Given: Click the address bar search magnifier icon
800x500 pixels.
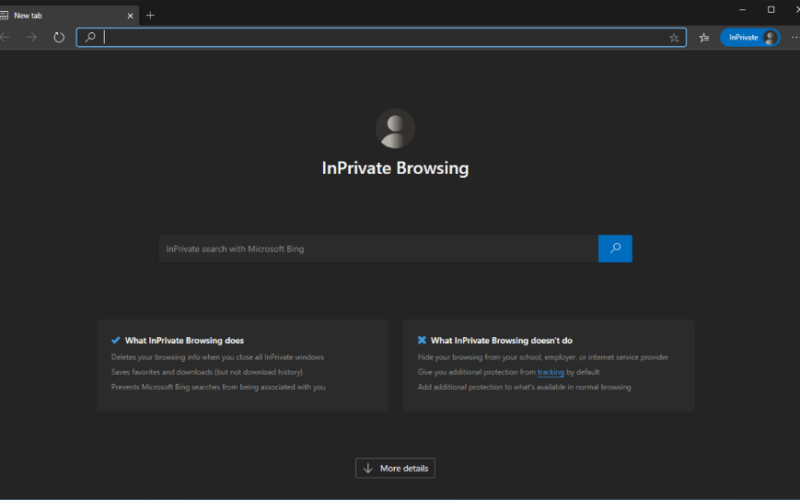Looking at the screenshot, I should point(90,37).
